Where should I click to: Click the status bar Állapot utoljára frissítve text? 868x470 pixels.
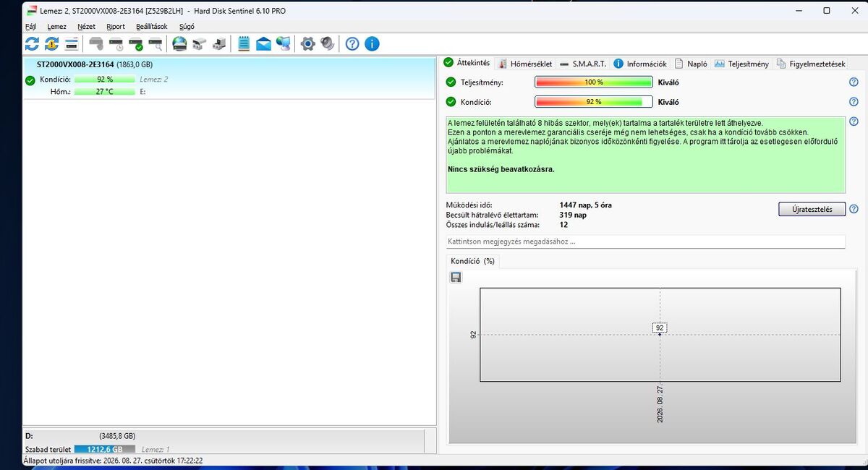click(113, 461)
